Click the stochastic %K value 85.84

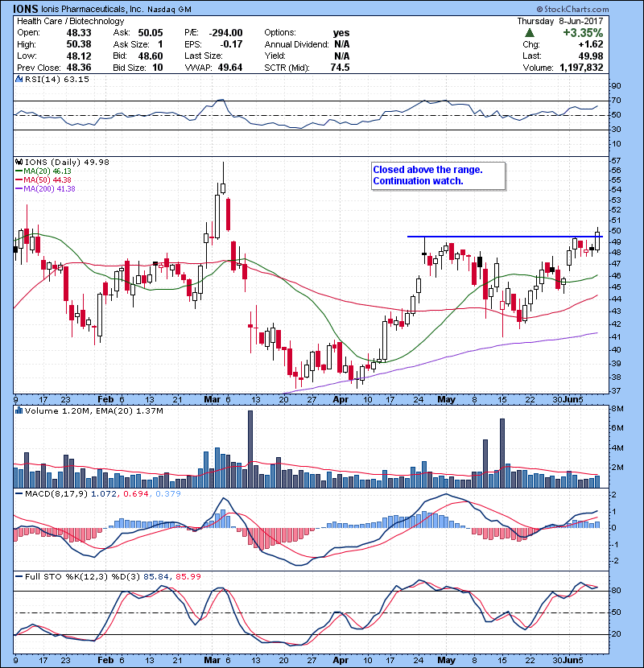156,577
